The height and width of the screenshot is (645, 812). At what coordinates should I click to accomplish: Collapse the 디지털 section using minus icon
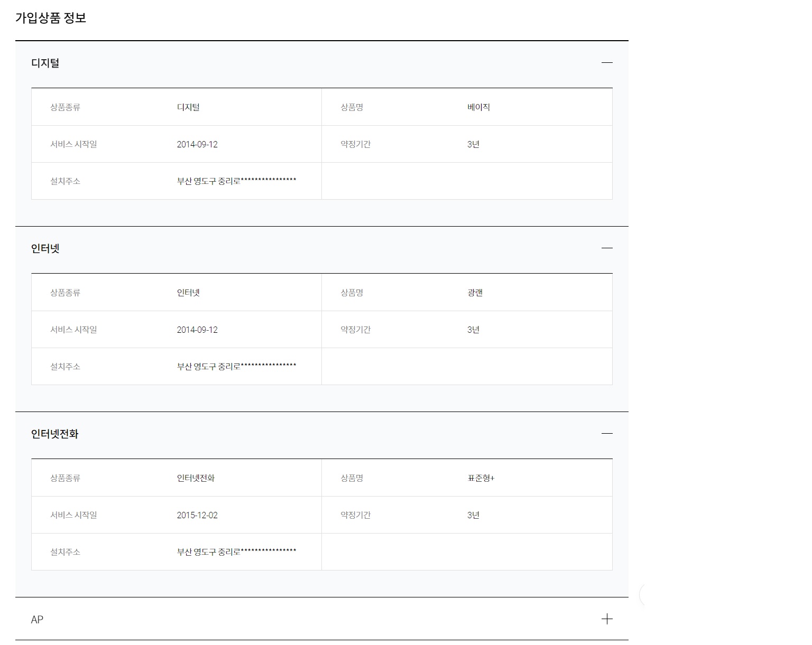[607, 63]
